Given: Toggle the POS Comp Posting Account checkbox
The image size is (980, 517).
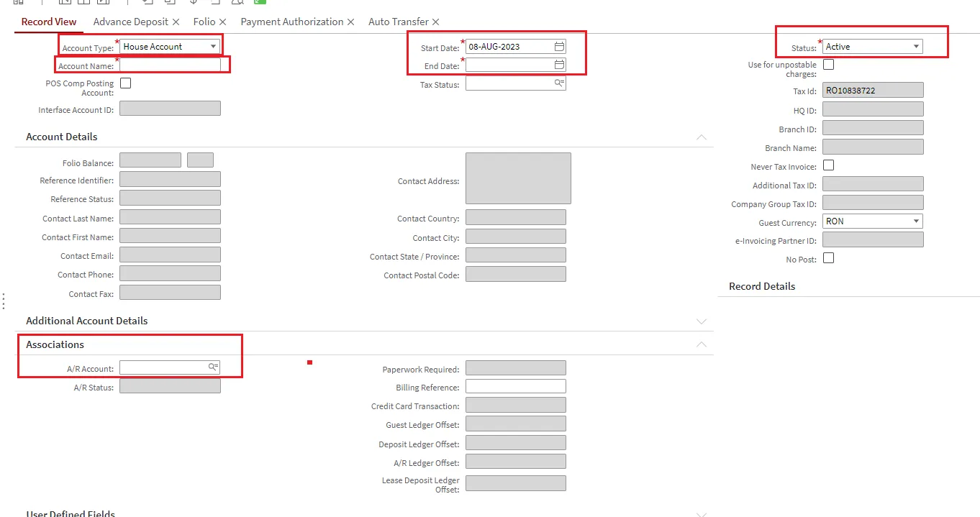Looking at the screenshot, I should 125,83.
